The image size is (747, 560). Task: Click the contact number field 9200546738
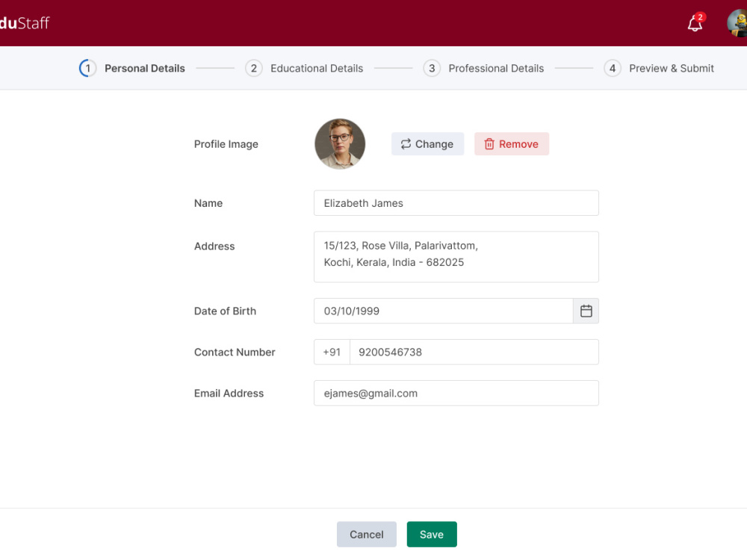(474, 352)
